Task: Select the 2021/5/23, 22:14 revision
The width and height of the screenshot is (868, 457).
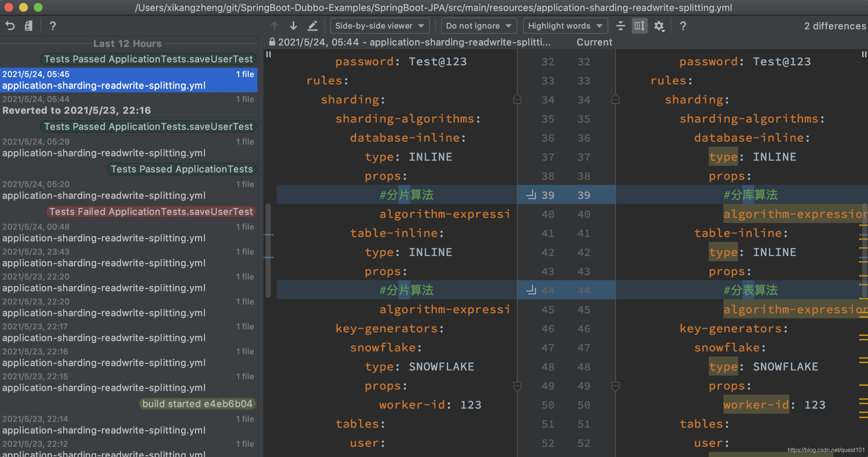Action: 128,424
